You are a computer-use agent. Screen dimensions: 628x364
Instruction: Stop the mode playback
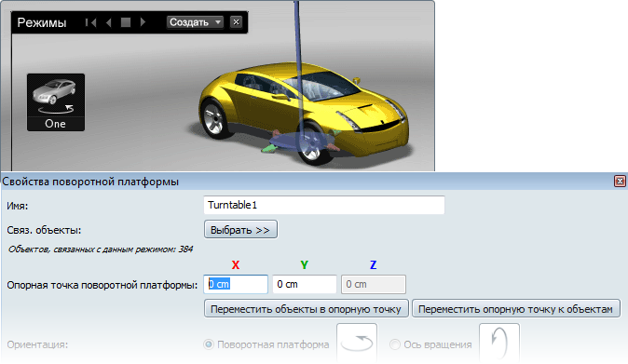(x=126, y=22)
